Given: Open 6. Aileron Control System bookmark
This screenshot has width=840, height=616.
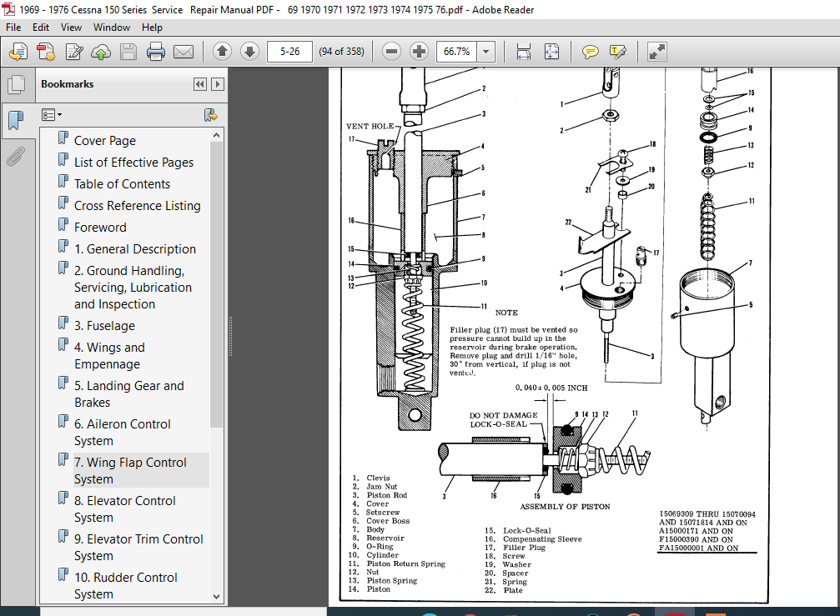Looking at the screenshot, I should tap(122, 433).
